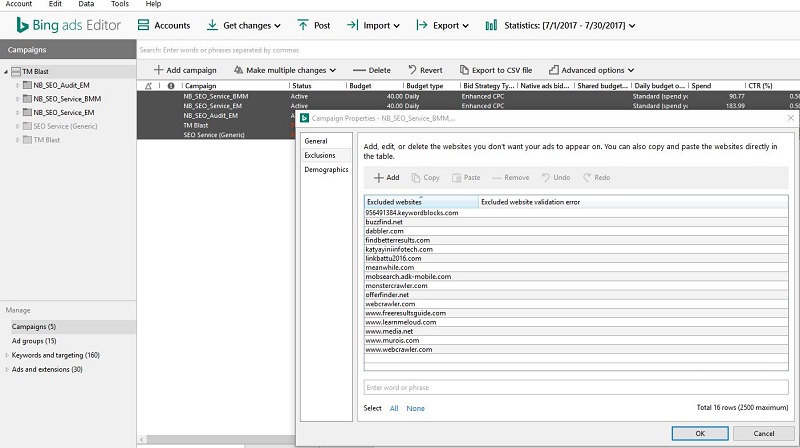Click Add excluded website button
Screen dimensions: 800x448
point(387,178)
